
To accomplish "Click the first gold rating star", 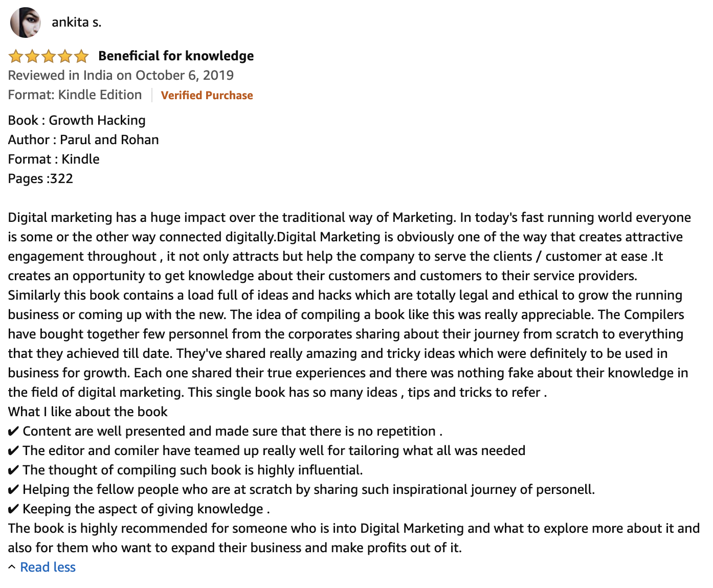I will tap(16, 56).
